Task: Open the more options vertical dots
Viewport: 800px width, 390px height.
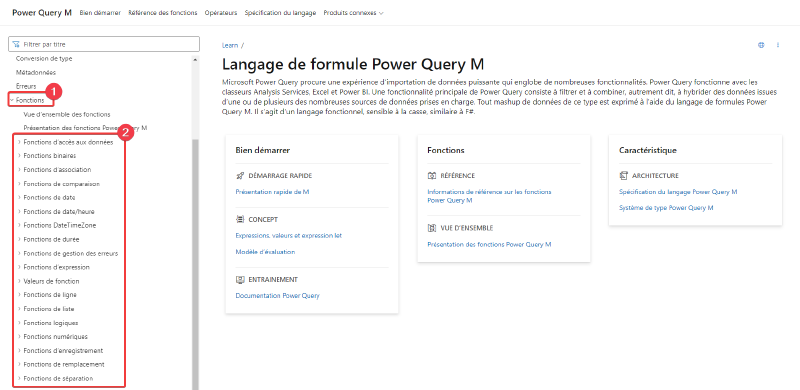Action: click(x=778, y=45)
